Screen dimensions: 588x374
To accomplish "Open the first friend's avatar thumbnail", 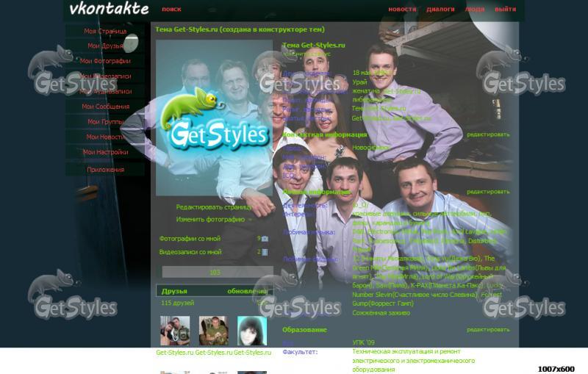I will click(x=175, y=331).
